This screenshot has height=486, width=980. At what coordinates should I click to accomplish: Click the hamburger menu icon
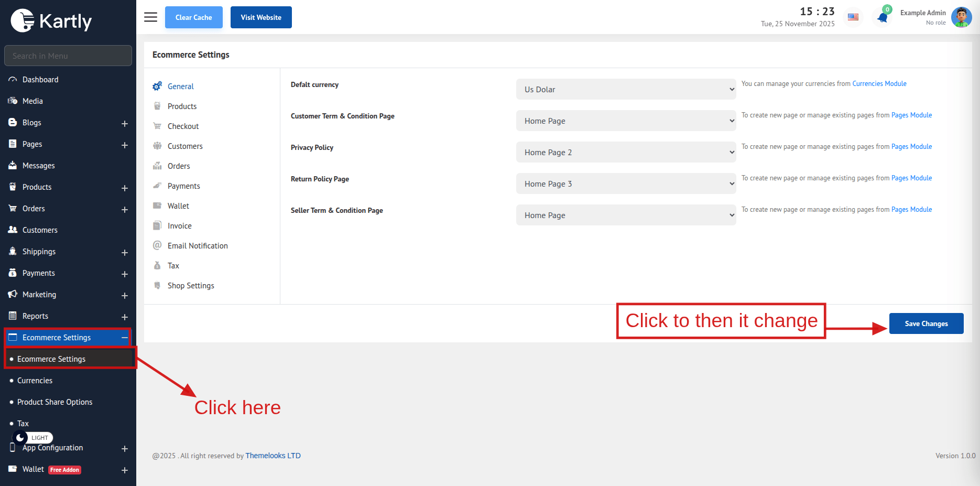coord(150,17)
